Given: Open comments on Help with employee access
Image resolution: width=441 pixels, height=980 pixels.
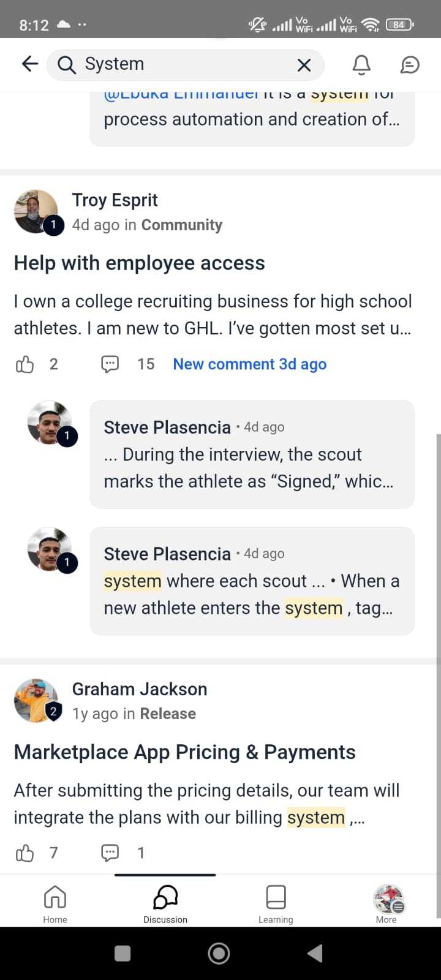Looking at the screenshot, I should [x=110, y=364].
